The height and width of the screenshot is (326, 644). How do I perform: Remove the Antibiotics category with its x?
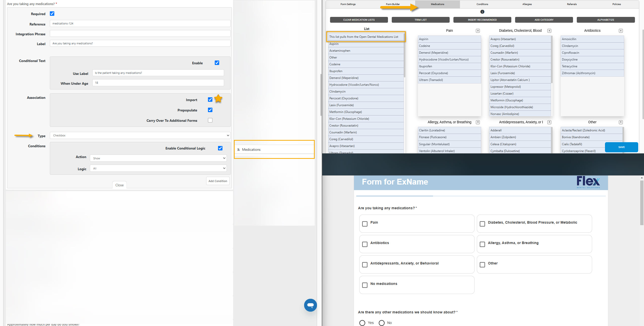point(621,31)
